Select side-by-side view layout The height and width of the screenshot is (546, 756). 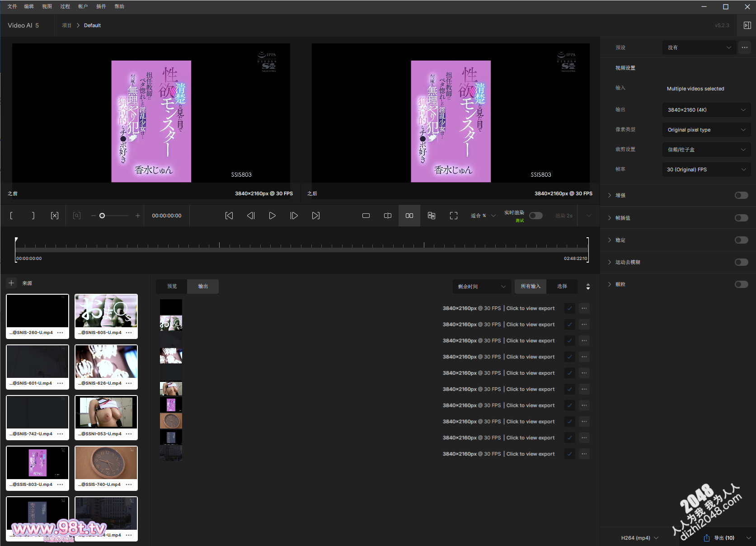pos(409,216)
